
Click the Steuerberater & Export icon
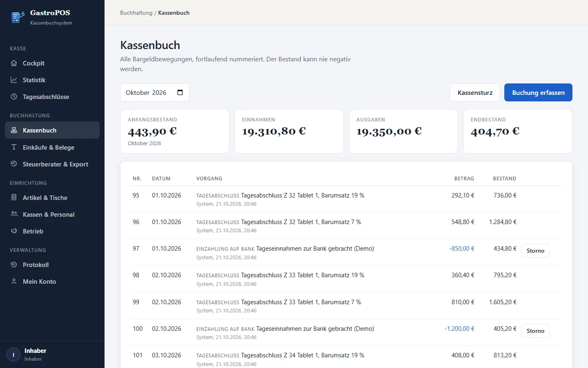pyautogui.click(x=14, y=164)
